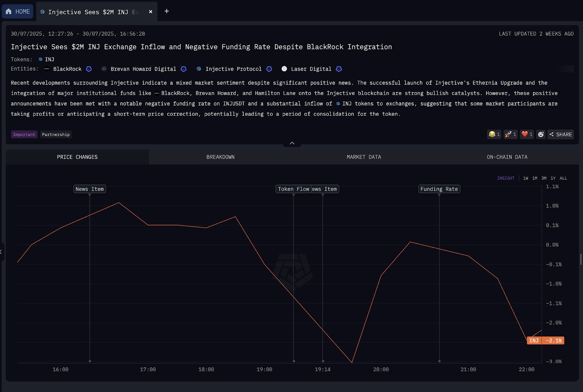
Task: Open the Injective Protocol entity
Action: point(233,69)
